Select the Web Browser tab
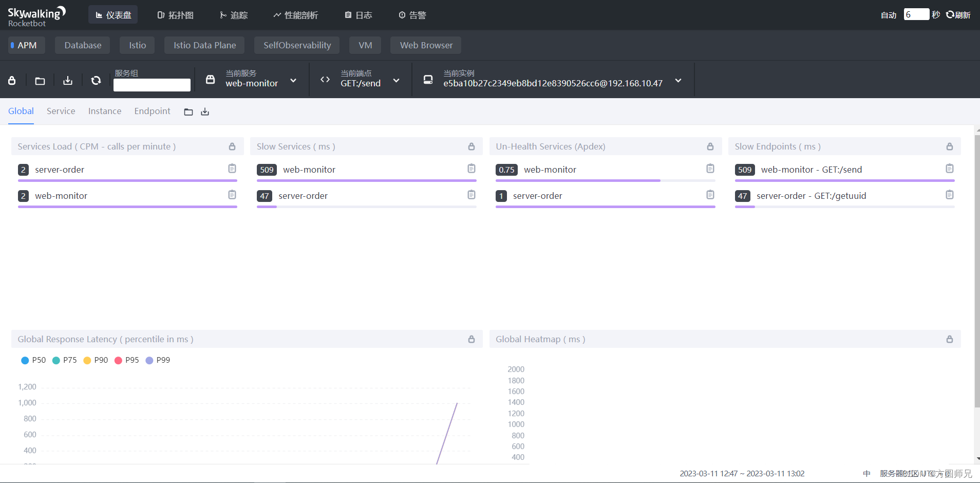The width and height of the screenshot is (980, 483). coord(426,45)
